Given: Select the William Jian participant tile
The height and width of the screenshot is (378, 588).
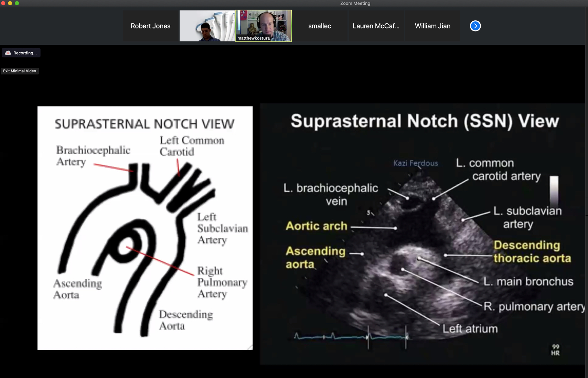Looking at the screenshot, I should tap(432, 25).
